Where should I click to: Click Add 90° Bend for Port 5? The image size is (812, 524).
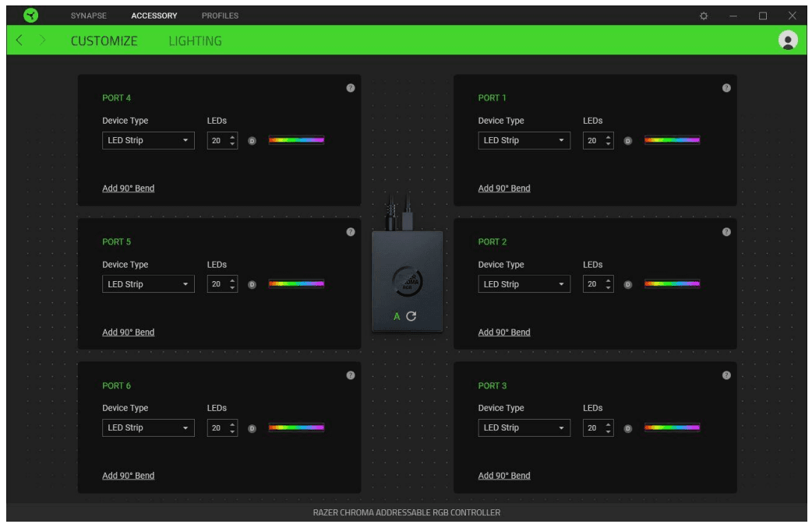tap(126, 332)
